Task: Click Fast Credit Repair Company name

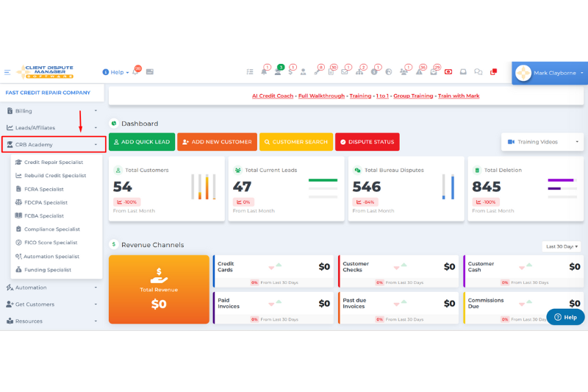Action: tap(48, 93)
